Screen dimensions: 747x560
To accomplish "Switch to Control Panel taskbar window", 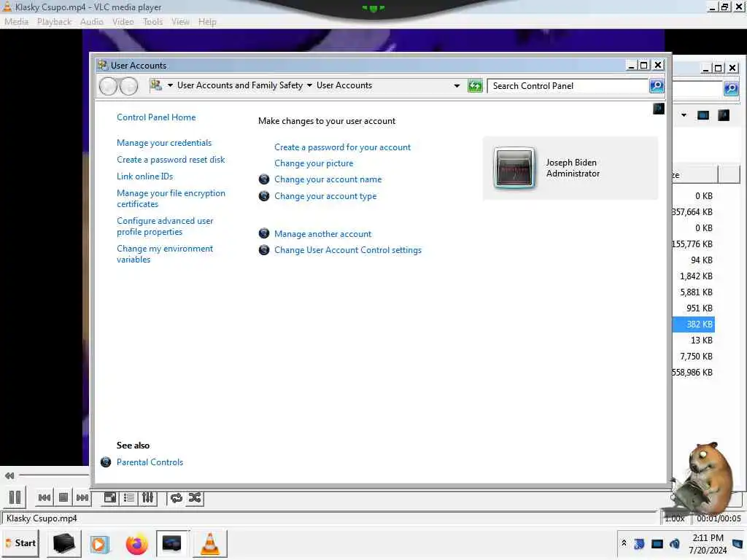I will pyautogui.click(x=172, y=543).
